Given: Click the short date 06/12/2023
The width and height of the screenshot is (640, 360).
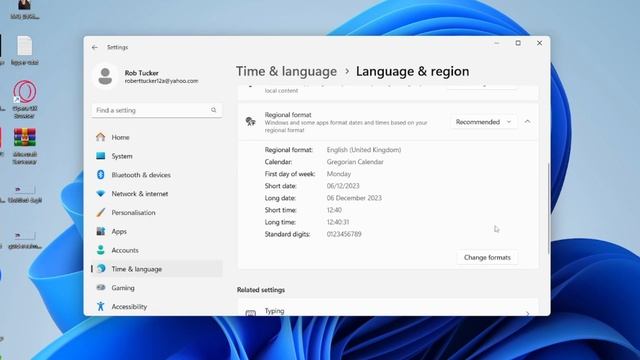Looking at the screenshot, I should coord(343,186).
